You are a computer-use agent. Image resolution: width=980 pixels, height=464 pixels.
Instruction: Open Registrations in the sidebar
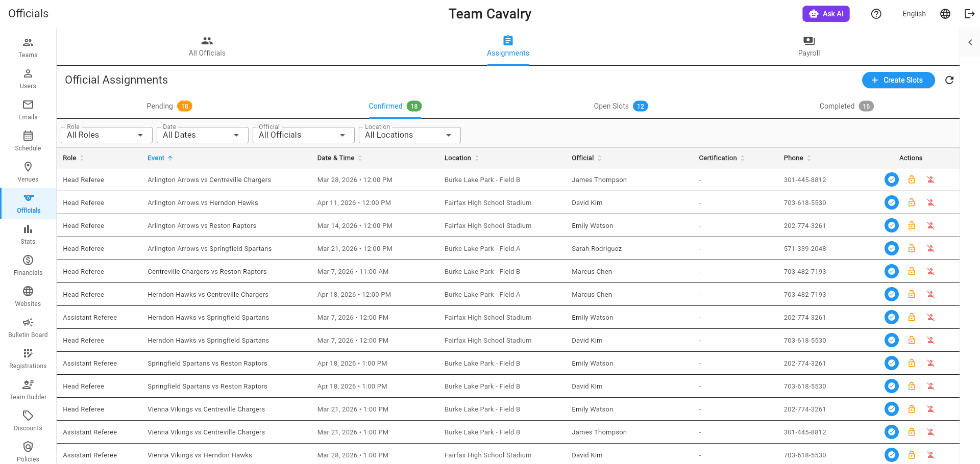tap(28, 359)
